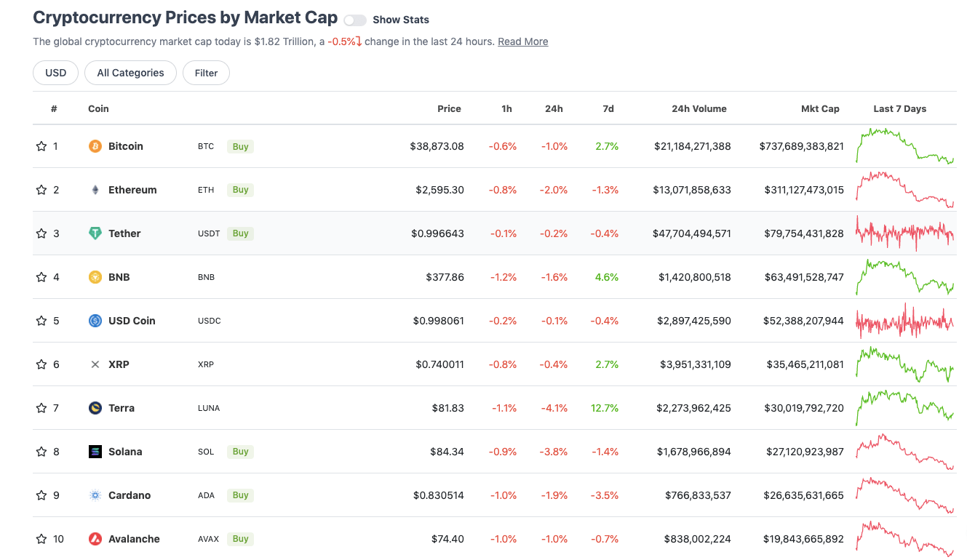Star Tether as a favorite

click(x=41, y=233)
